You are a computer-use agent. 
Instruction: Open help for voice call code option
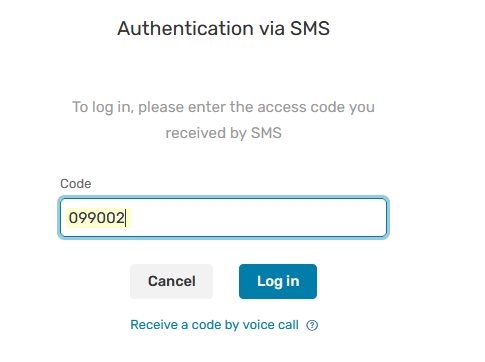click(x=312, y=325)
